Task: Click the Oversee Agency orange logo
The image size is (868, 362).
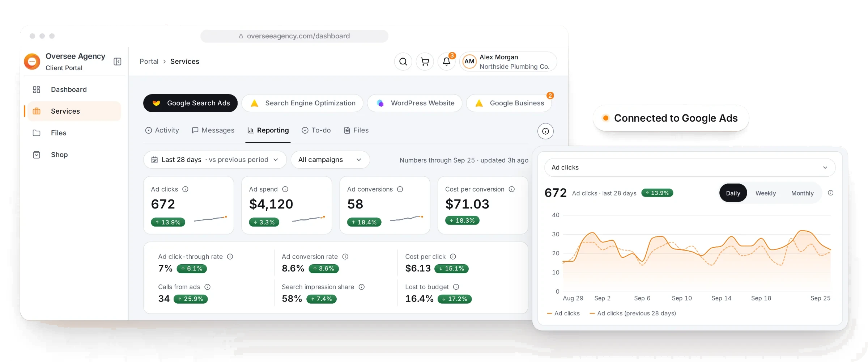Action: (x=32, y=62)
